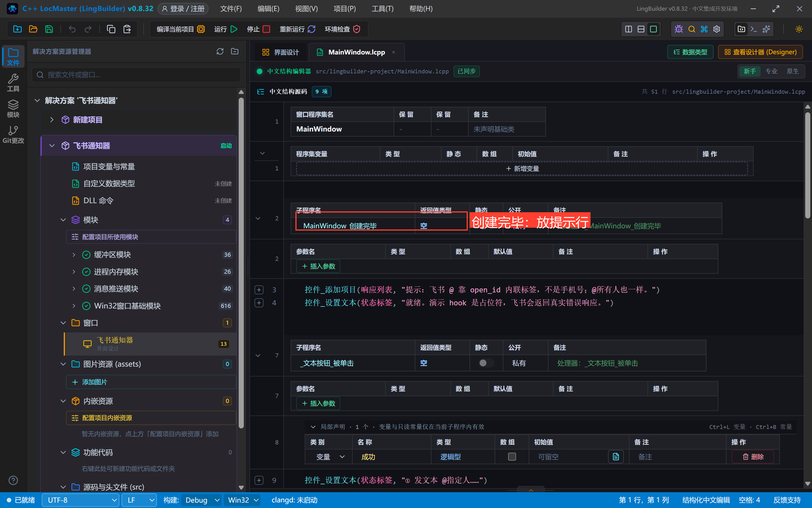
Task: Undo with the left arrow icon
Action: [x=72, y=29]
